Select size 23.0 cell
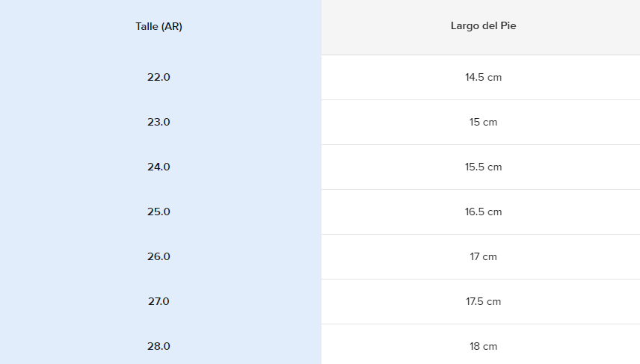This screenshot has height=364, width=640. click(159, 122)
